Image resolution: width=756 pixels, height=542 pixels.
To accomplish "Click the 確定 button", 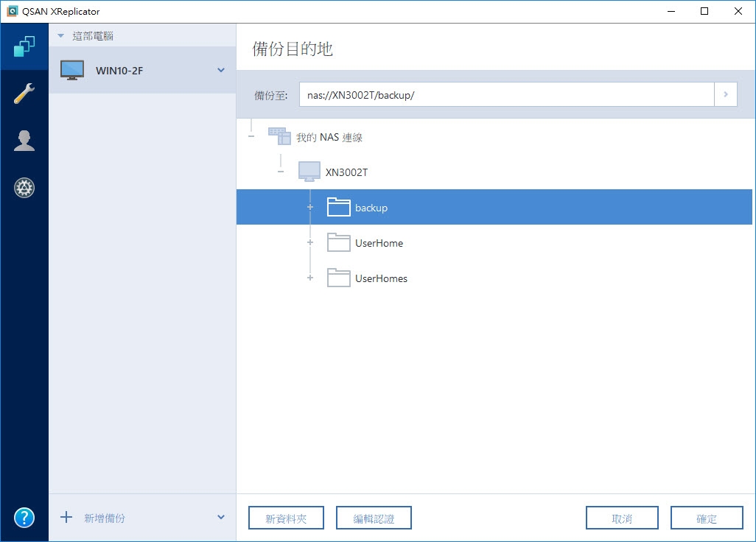I will [707, 518].
